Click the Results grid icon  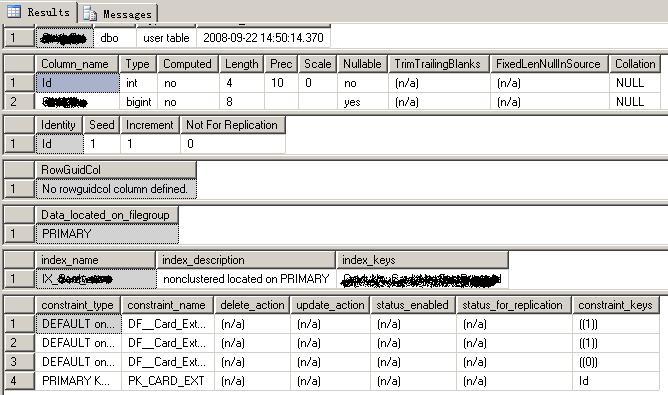[x=14, y=12]
